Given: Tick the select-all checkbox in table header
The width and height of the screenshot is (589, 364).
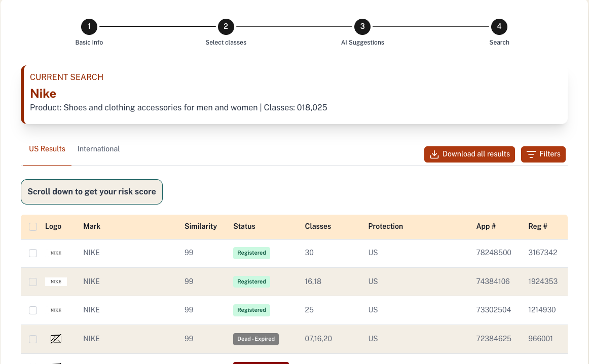Looking at the screenshot, I should tap(33, 227).
